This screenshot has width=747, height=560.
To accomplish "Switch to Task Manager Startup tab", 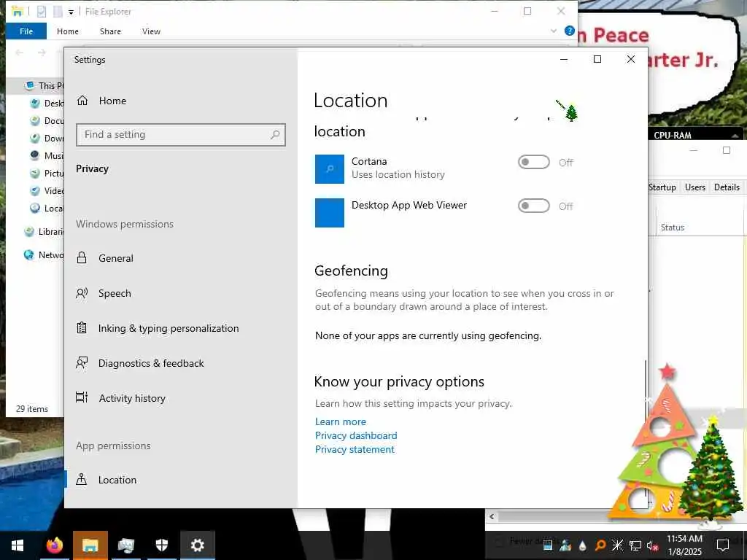I will (x=662, y=187).
